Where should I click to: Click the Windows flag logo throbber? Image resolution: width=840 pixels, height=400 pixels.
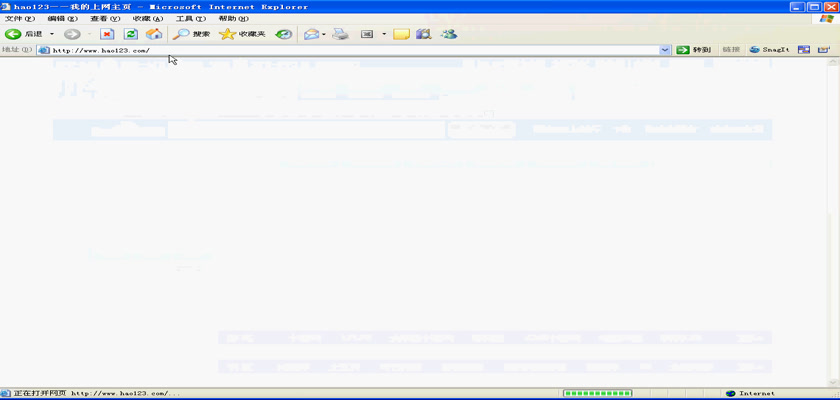827,19
